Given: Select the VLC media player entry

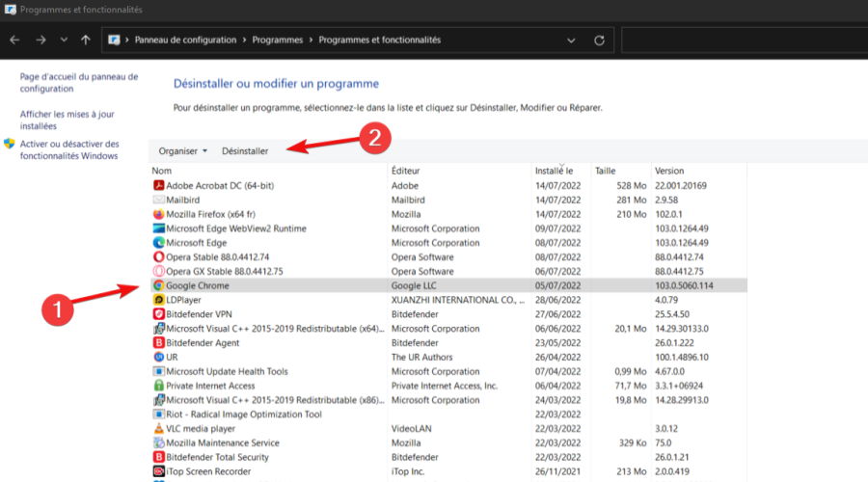Looking at the screenshot, I should (201, 429).
